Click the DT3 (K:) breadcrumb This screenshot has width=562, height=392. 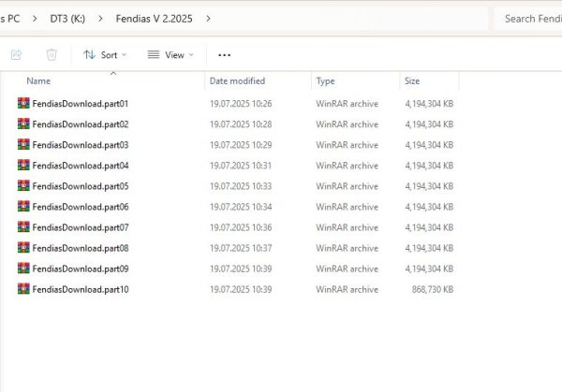point(67,19)
